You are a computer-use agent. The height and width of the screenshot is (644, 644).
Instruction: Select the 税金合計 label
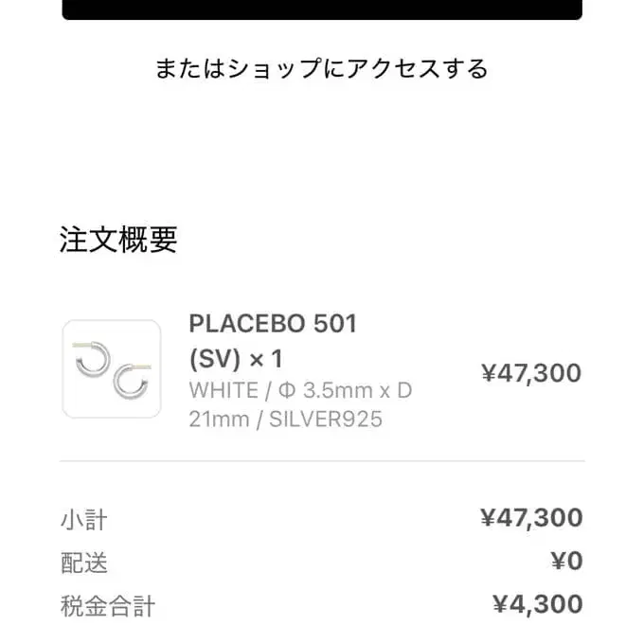(107, 605)
